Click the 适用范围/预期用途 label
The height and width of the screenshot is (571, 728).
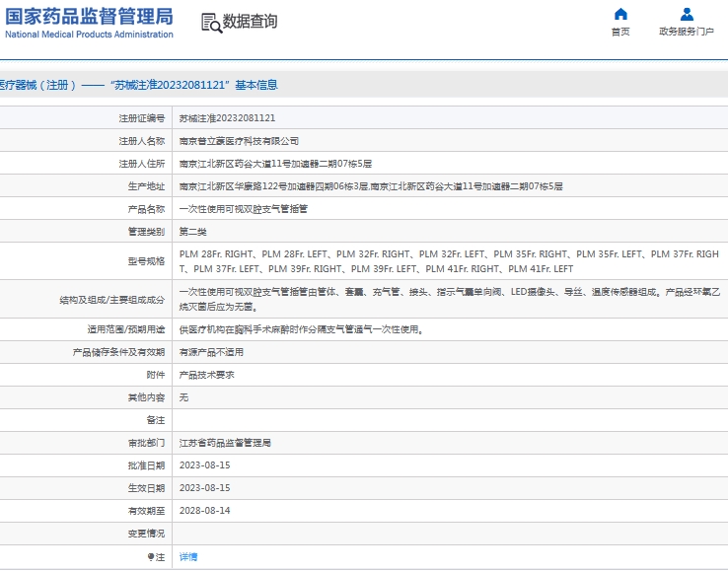click(126, 329)
